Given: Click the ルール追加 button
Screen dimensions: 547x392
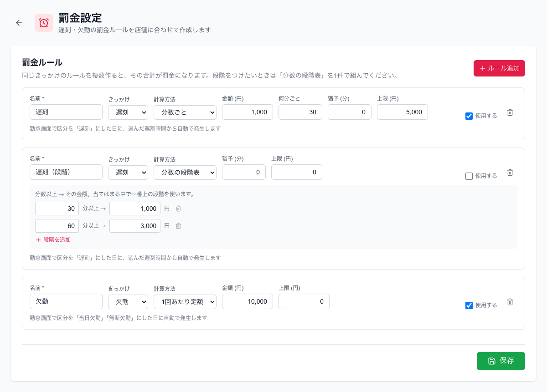Looking at the screenshot, I should pos(499,68).
